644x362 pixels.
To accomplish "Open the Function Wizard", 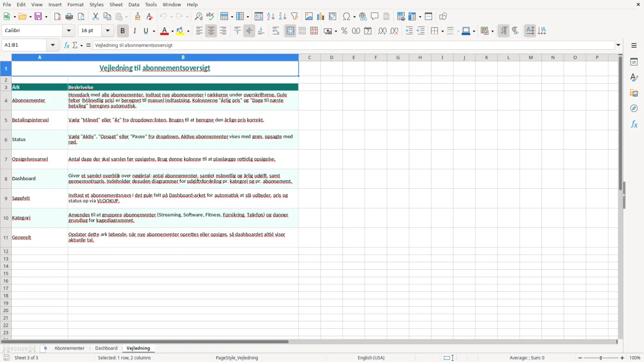I will pos(67,46).
